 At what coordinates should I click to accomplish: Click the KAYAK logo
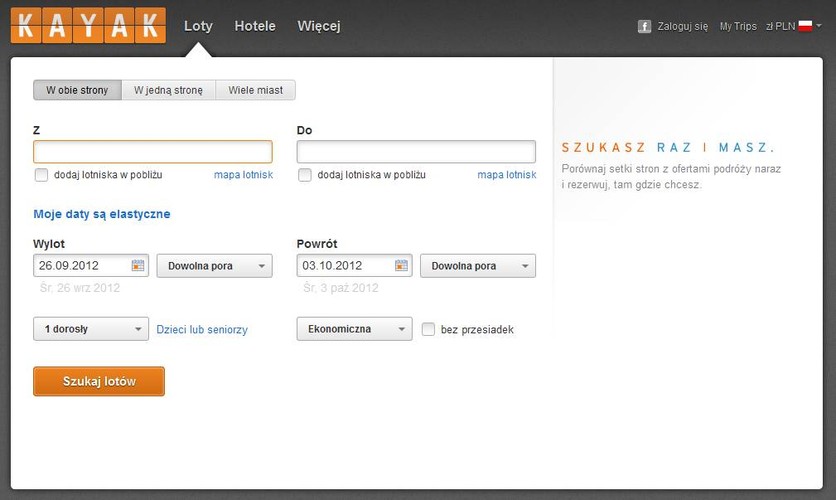(x=87, y=25)
